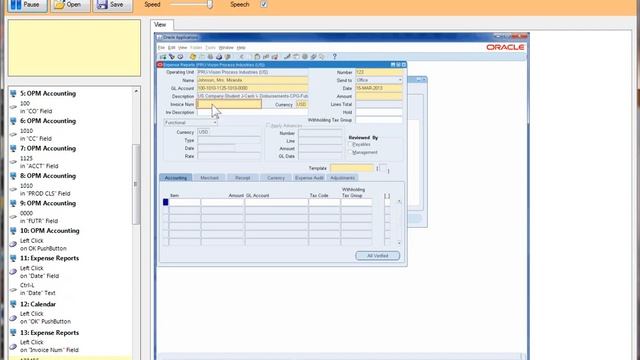Viewport: 640px width, 360px height.
Task: Click the text 'on Invoice Num Field'
Action: point(49,350)
